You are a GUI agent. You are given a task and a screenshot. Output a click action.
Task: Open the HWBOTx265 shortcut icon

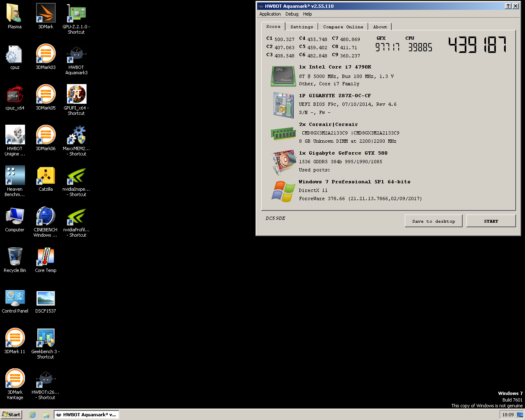(46, 384)
